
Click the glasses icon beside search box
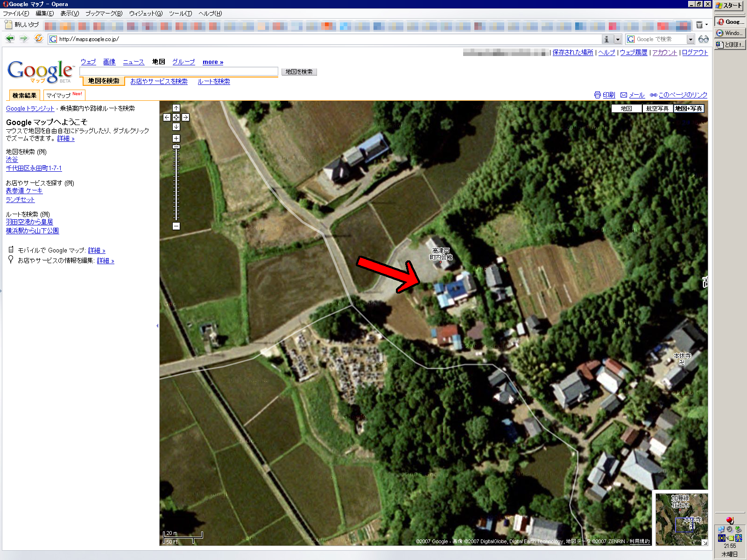(x=703, y=39)
